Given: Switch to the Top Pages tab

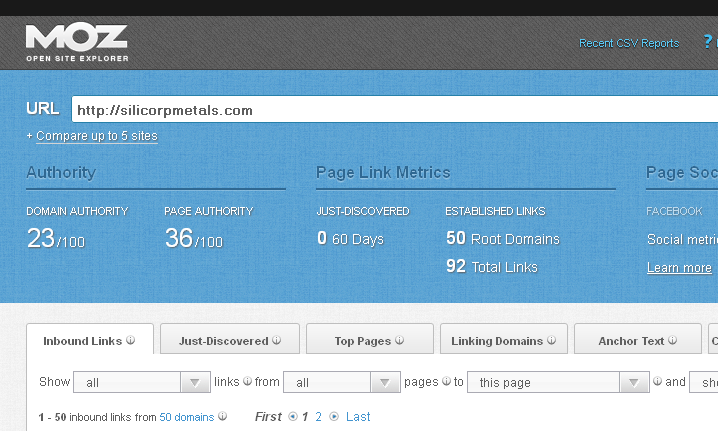Looking at the screenshot, I should (x=370, y=339).
